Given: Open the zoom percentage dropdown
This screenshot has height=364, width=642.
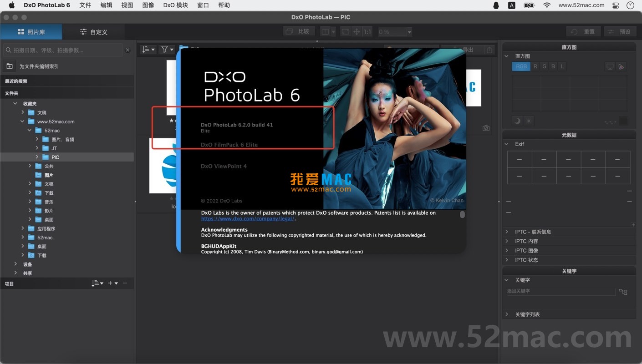Looking at the screenshot, I should 409,32.
